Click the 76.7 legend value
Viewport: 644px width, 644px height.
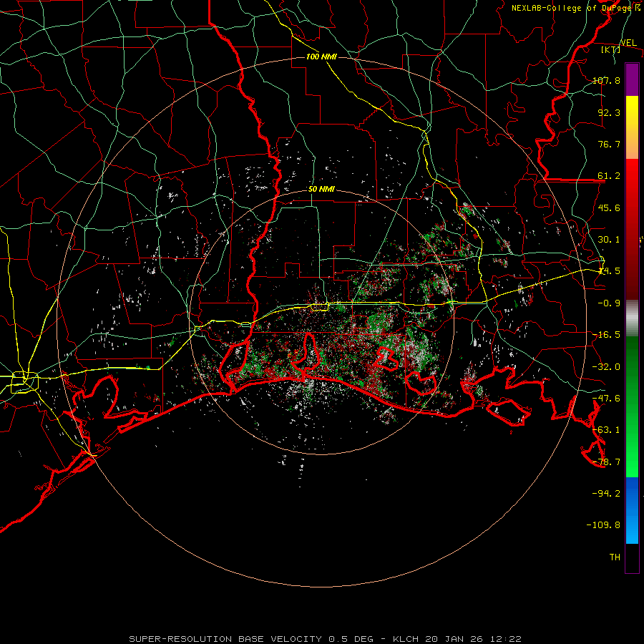click(x=609, y=144)
